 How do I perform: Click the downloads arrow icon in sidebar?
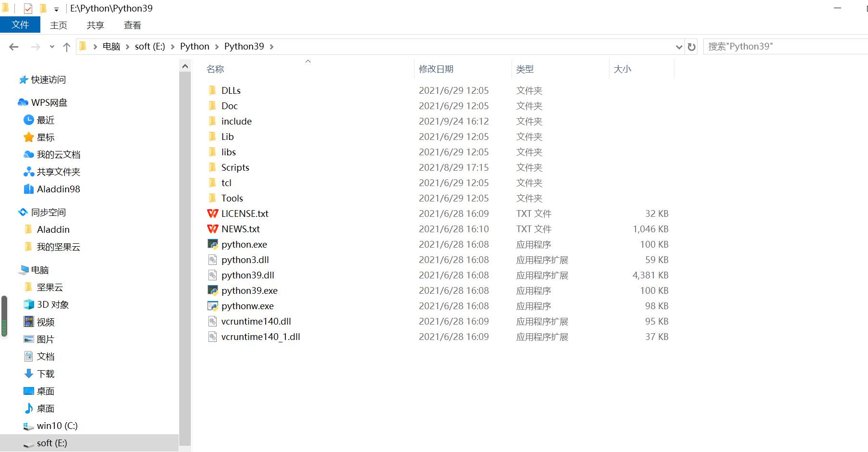29,374
